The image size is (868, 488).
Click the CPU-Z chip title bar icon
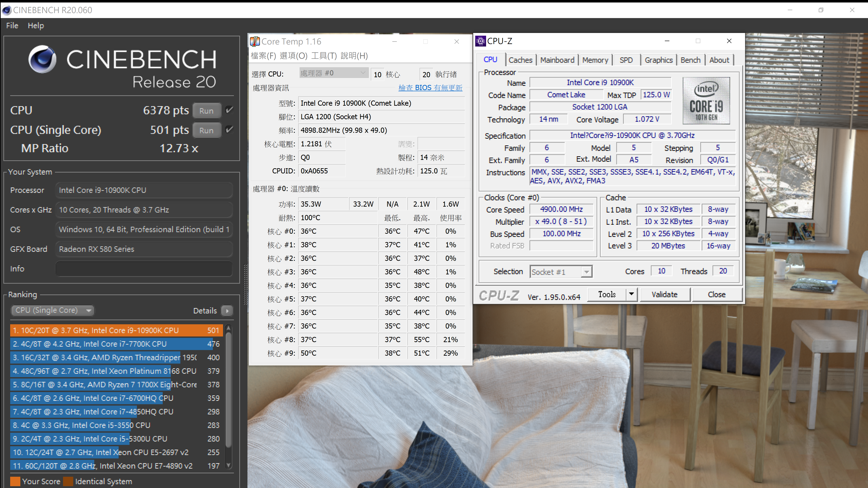pyautogui.click(x=480, y=41)
